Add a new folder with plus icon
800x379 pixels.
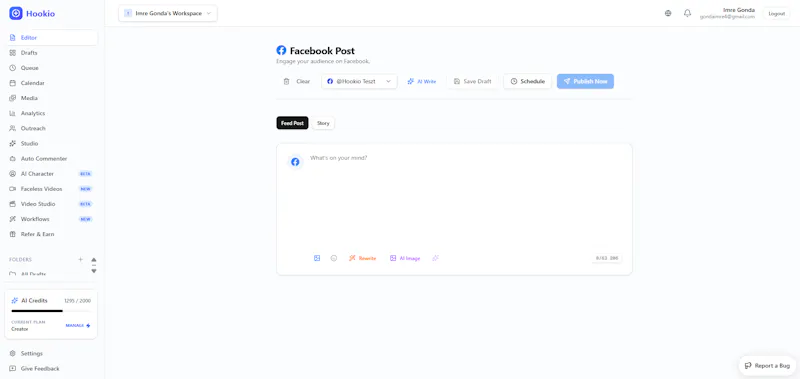point(80,259)
